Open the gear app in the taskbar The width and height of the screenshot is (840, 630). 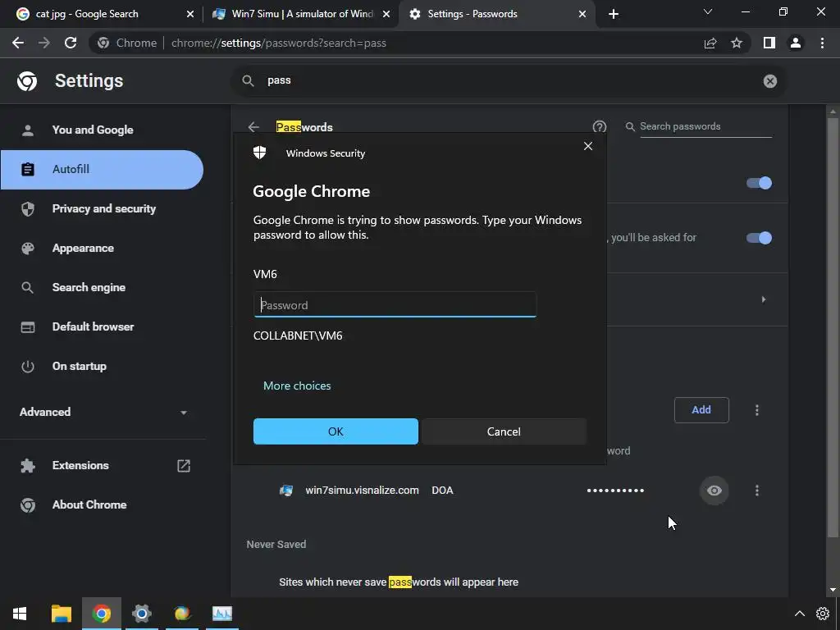(x=141, y=614)
